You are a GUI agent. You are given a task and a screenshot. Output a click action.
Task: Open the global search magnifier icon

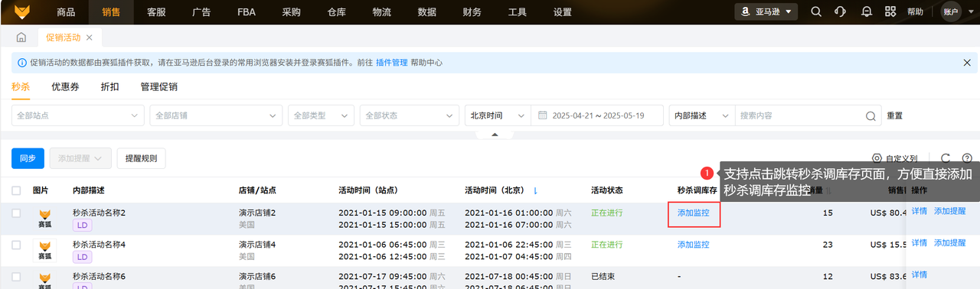(x=816, y=11)
